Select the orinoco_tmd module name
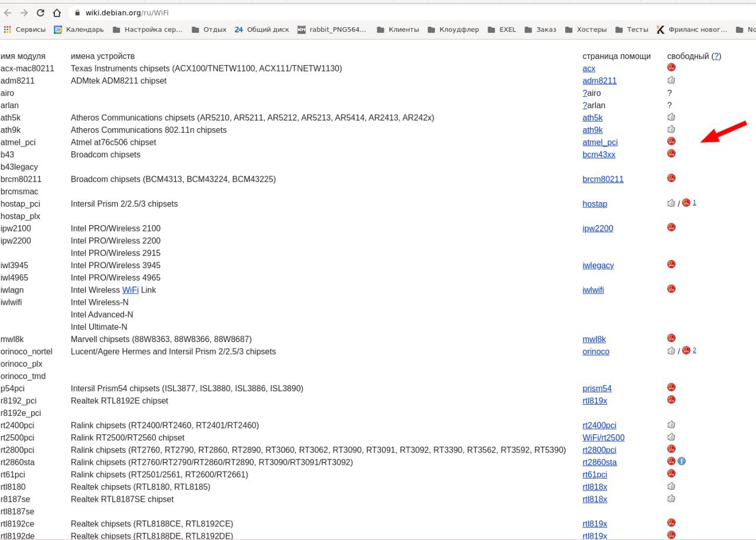The width and height of the screenshot is (756, 540). 23,376
